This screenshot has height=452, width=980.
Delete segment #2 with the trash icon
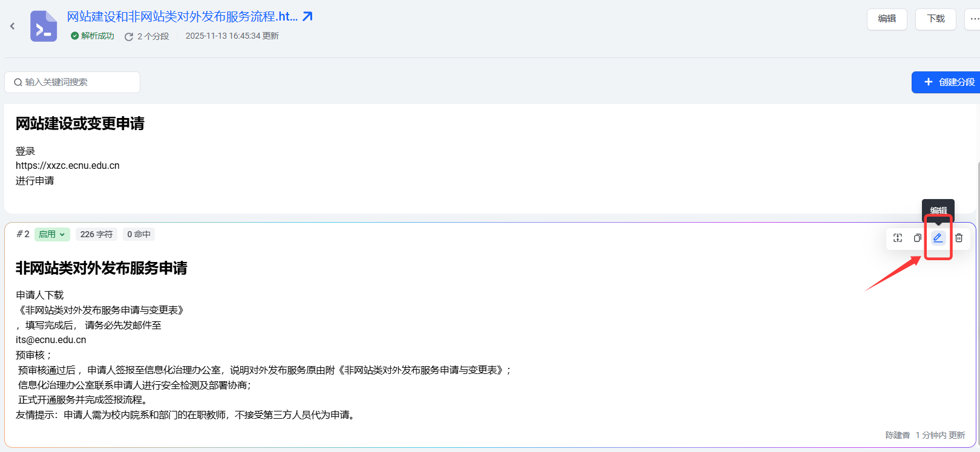click(x=959, y=238)
